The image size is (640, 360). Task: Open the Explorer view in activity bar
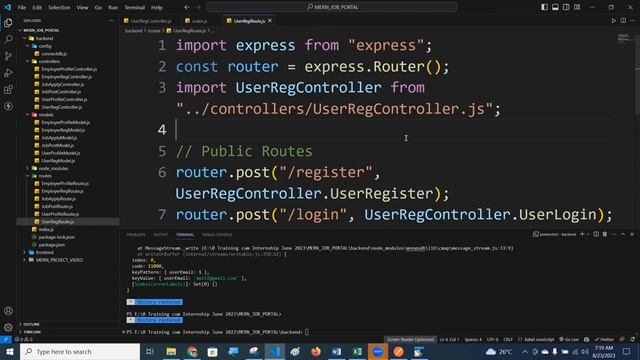8,23
